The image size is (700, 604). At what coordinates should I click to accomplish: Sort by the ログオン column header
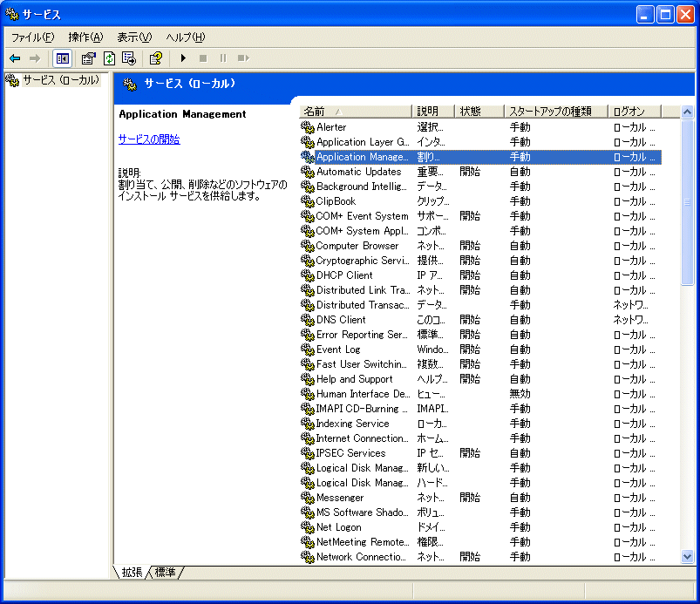point(635,112)
